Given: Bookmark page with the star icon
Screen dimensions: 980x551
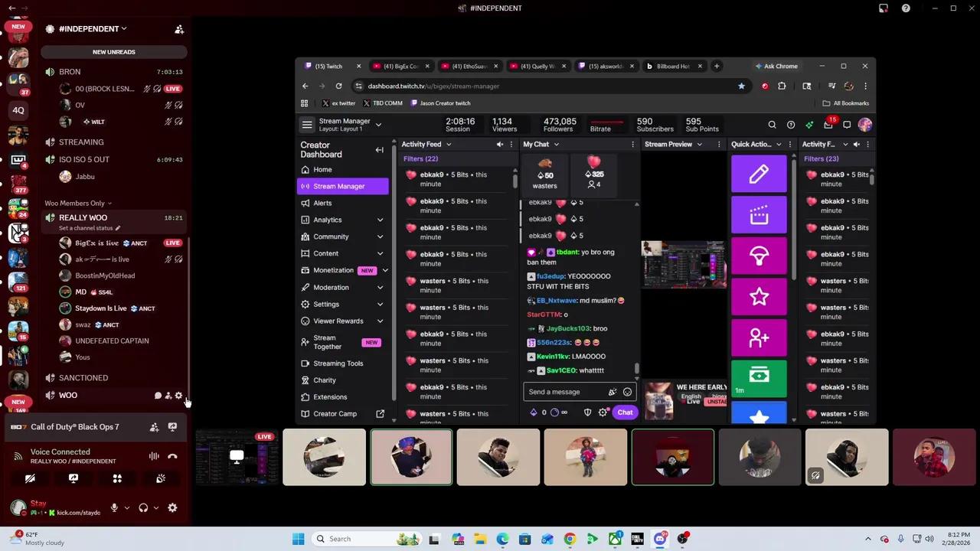Looking at the screenshot, I should (741, 86).
